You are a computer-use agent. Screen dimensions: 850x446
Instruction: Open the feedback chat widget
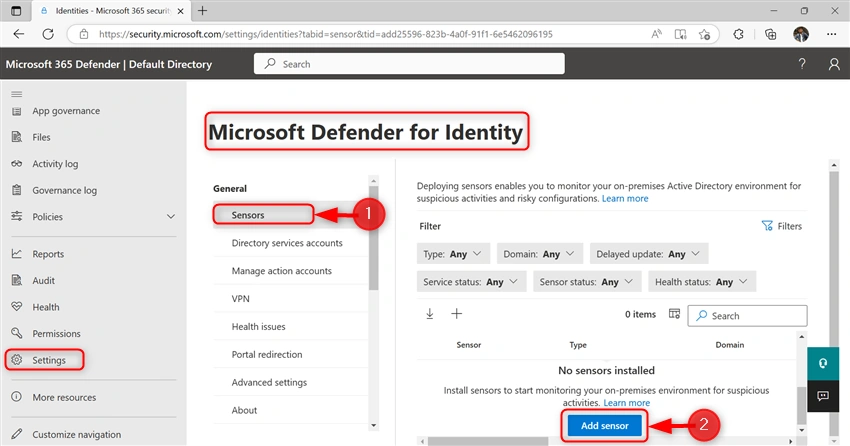[x=823, y=396]
